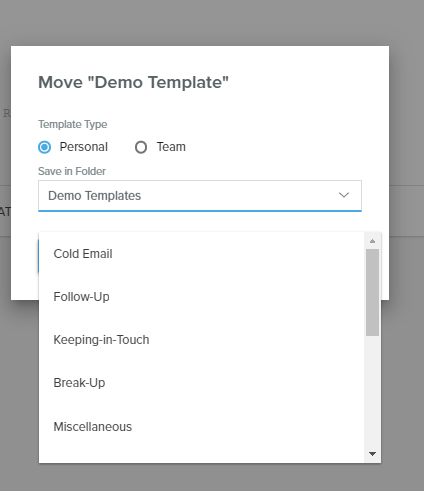Click the Save in Folder label
424x491 pixels.
72,171
